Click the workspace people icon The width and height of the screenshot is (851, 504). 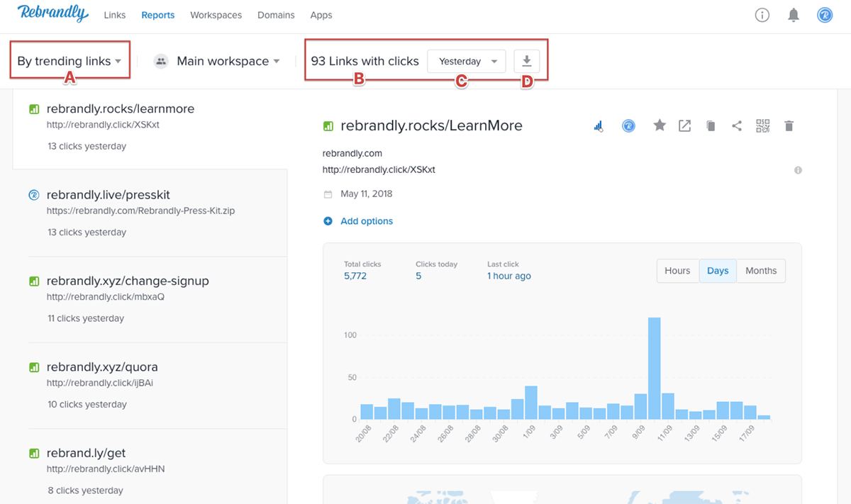(161, 61)
